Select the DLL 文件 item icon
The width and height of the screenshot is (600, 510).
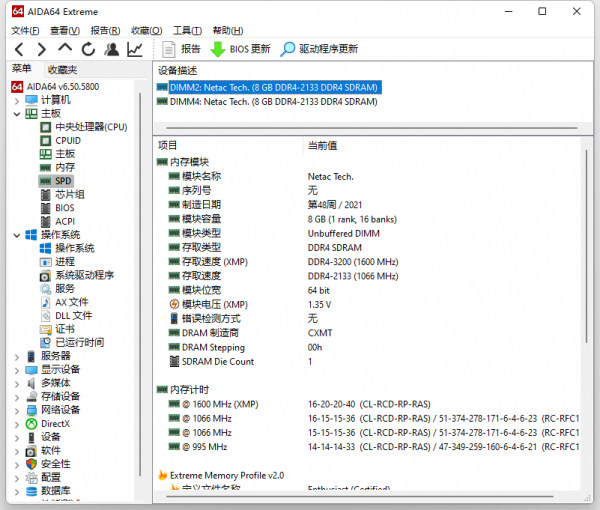(46, 316)
